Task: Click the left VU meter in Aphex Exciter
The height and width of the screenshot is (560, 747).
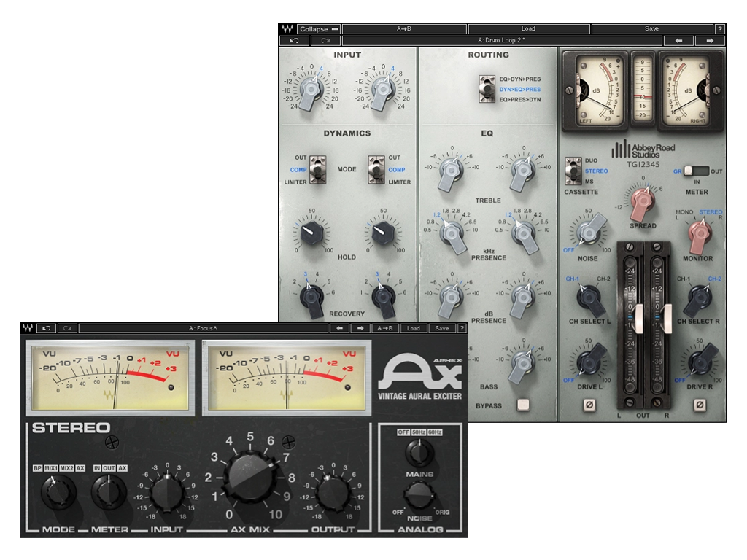Action: tap(110, 378)
